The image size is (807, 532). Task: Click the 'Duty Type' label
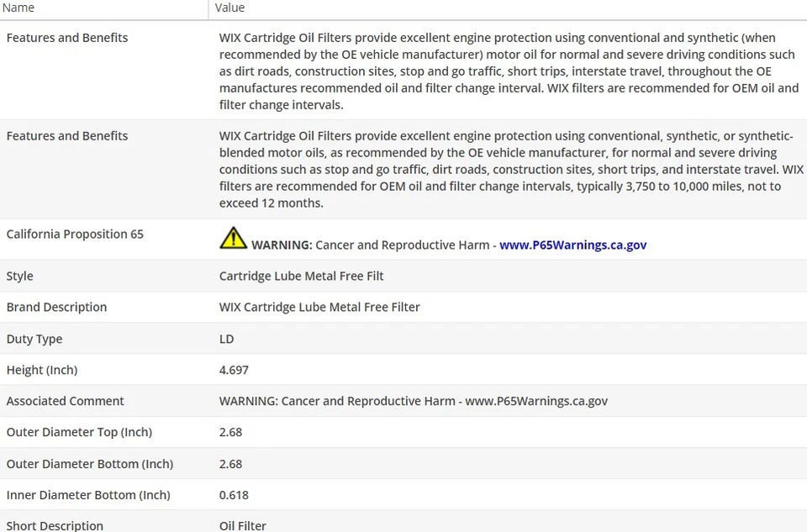point(34,339)
